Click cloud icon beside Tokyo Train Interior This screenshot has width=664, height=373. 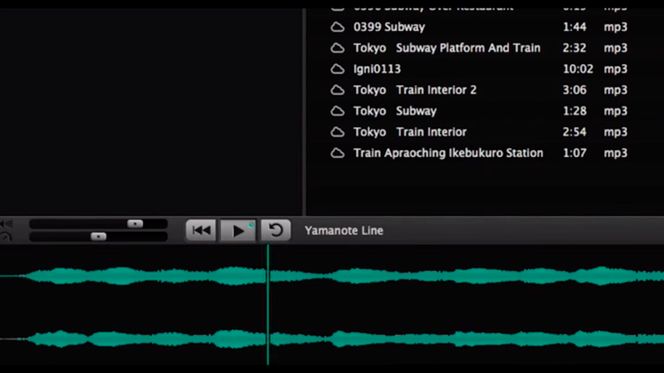tap(338, 132)
